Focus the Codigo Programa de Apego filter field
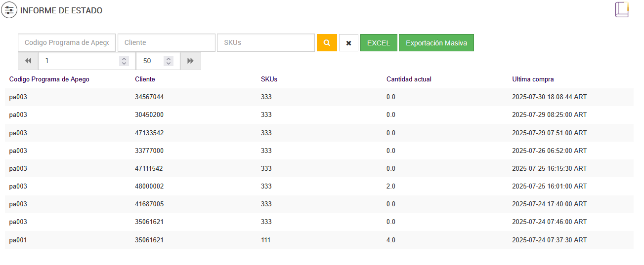The width and height of the screenshot is (644, 265). click(67, 43)
